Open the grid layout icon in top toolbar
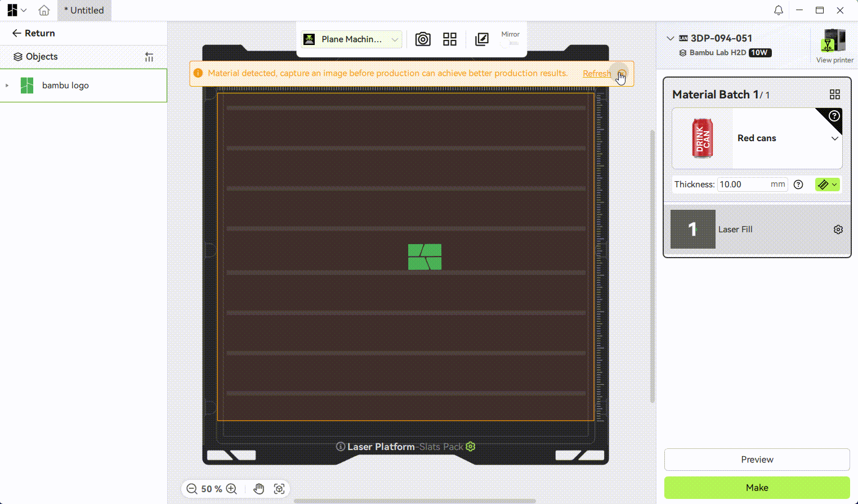Screen dimensions: 858x504 450,39
